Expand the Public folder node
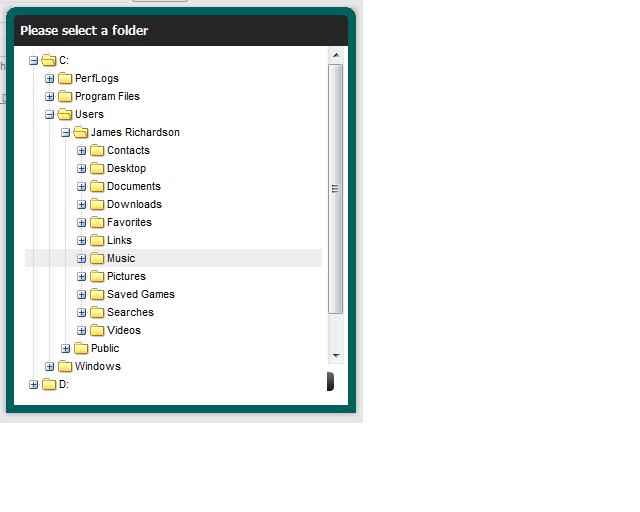 (66, 348)
